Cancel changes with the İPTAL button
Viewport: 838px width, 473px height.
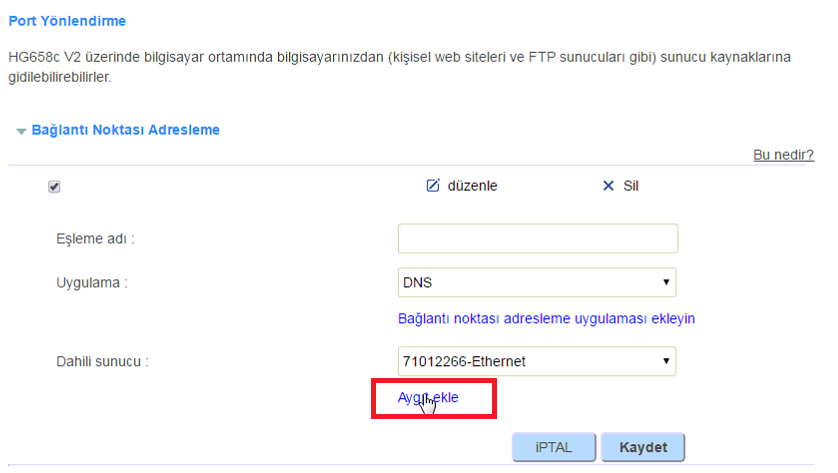554,447
